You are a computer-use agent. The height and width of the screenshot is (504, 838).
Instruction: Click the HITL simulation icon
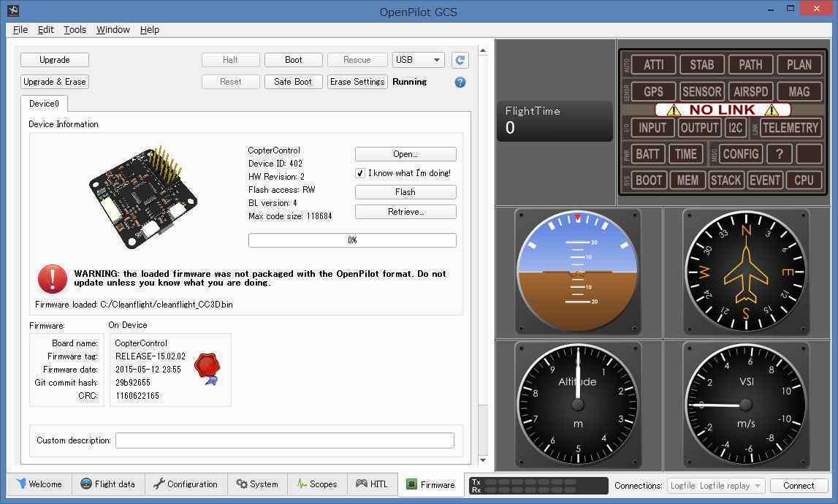tap(362, 484)
